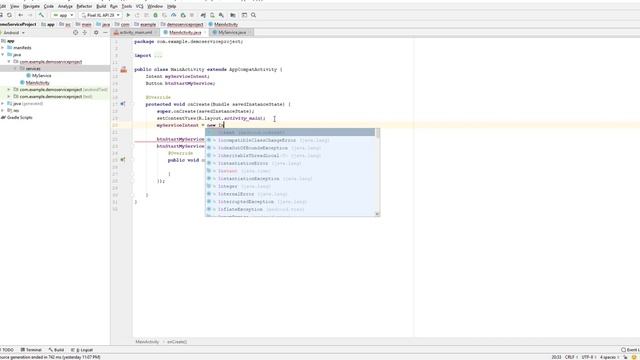Click the CRLF line separator in status bar

[x=570, y=357]
